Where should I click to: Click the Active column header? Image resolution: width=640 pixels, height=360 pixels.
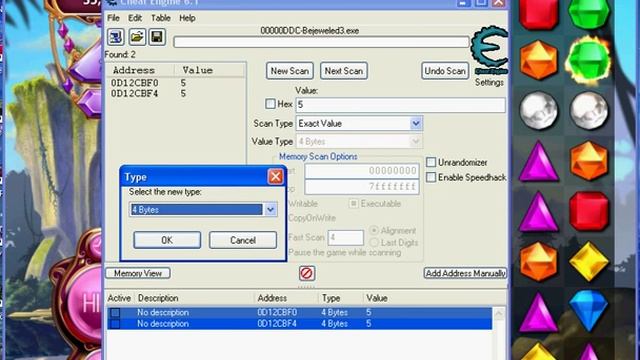[119, 298]
